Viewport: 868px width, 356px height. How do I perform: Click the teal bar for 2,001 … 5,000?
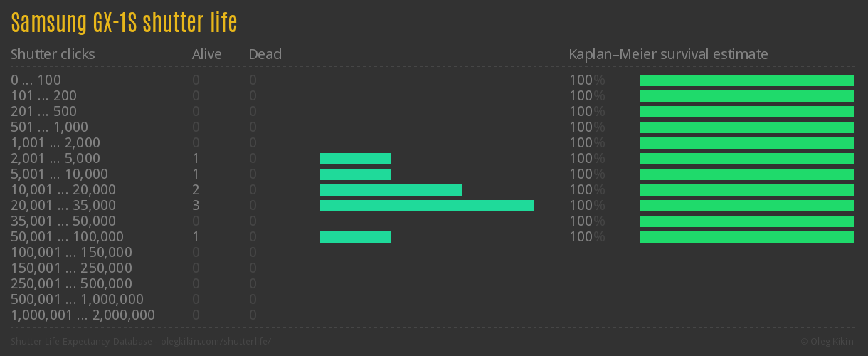coord(356,159)
